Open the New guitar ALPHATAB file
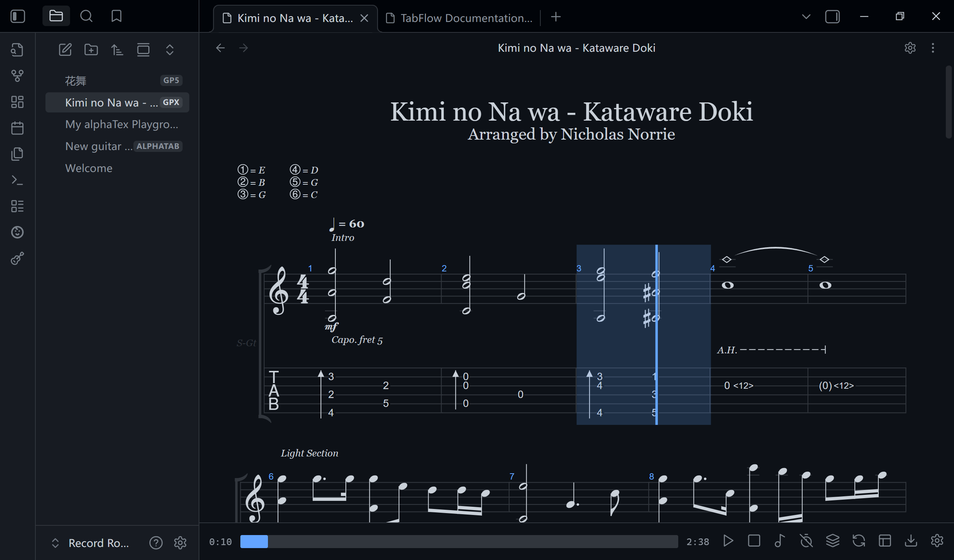The width and height of the screenshot is (954, 560). [117, 146]
